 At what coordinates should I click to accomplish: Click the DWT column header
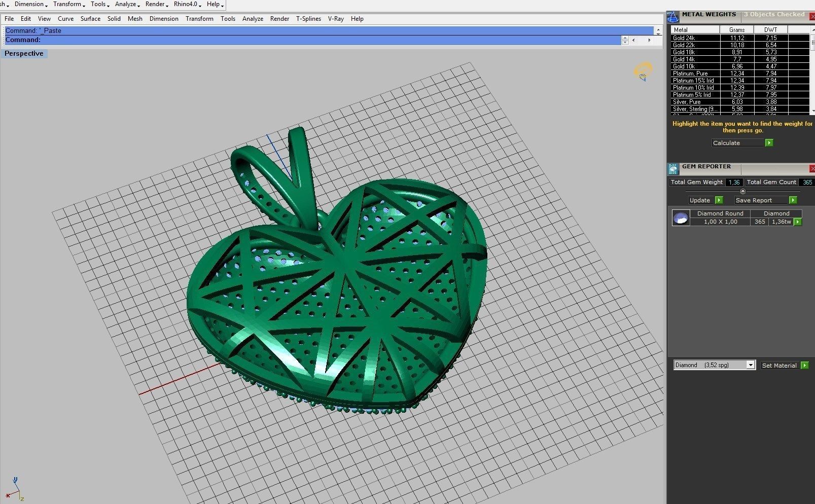[x=771, y=30]
